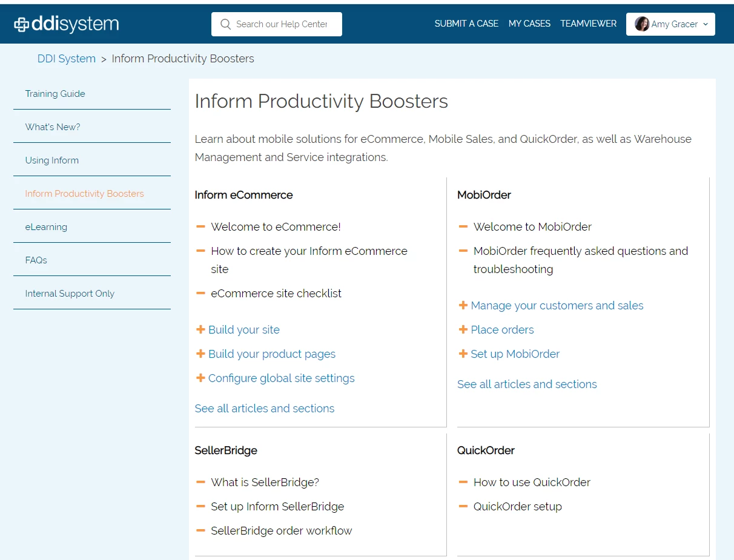Click minus icon beside How to use QuickOrder

point(463,482)
